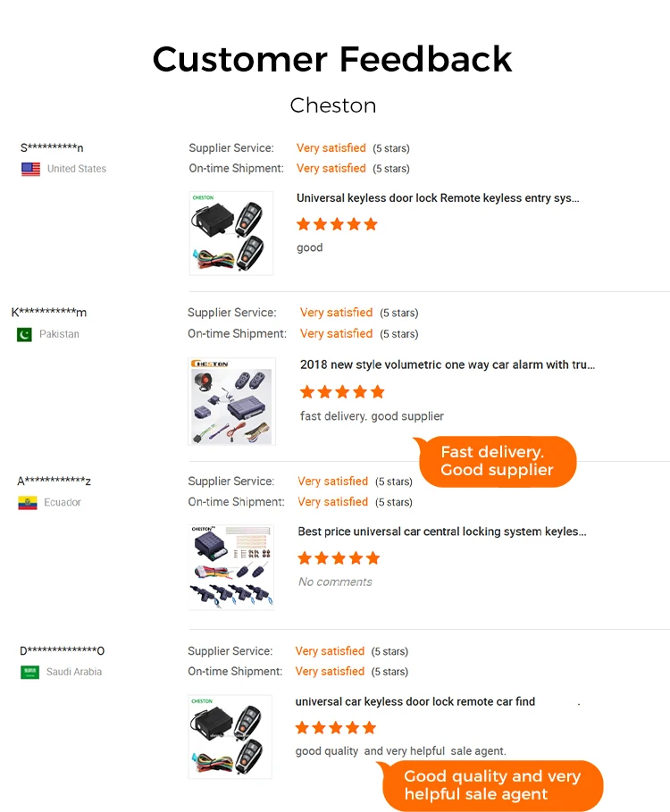Open 'Best price universal car central locking' title
Screen dimensions: 670x812
(x=441, y=532)
